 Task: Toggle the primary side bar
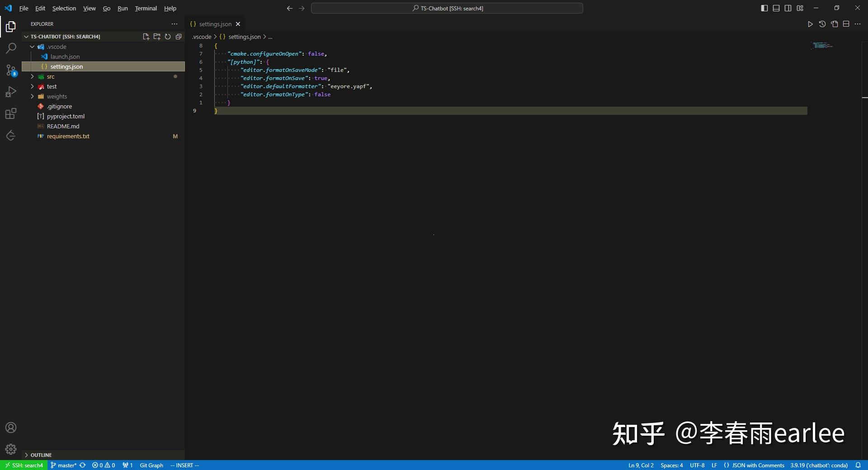[764, 8]
